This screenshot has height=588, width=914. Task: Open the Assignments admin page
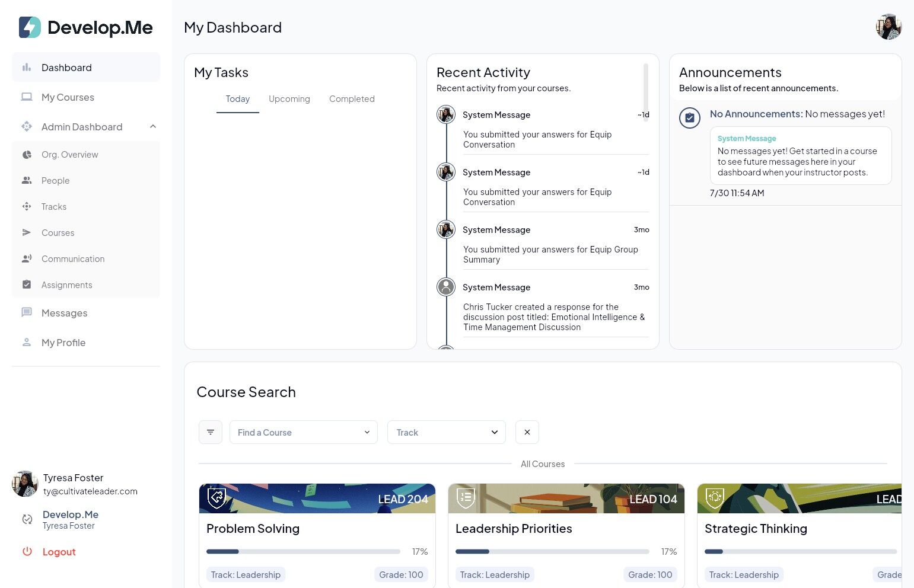86,285
